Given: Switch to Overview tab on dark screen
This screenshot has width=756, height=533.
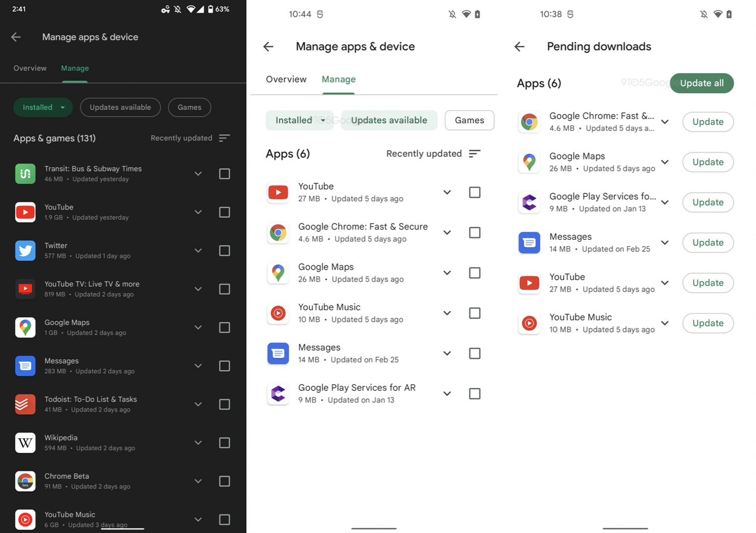Looking at the screenshot, I should (30, 69).
